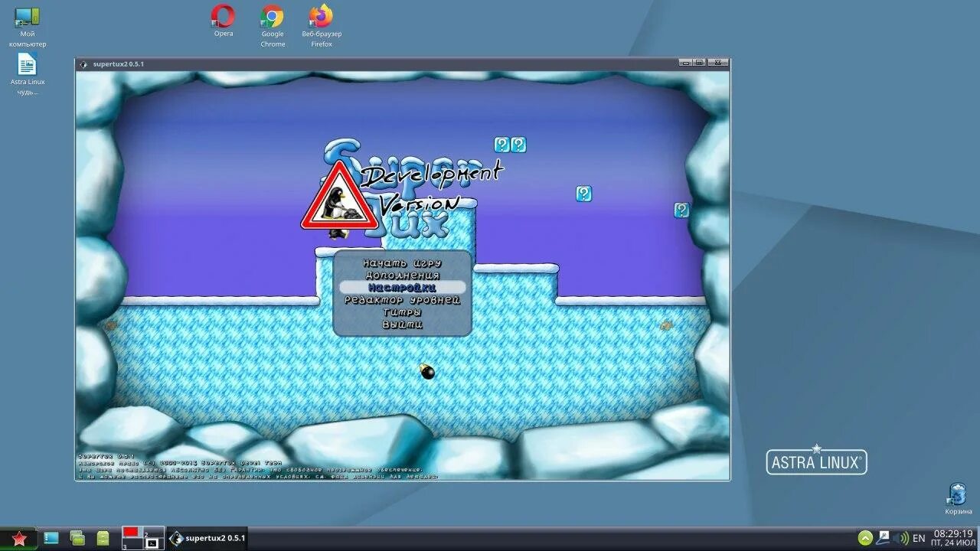Close the supertux2 game window
980x551 pixels.
click(x=718, y=63)
